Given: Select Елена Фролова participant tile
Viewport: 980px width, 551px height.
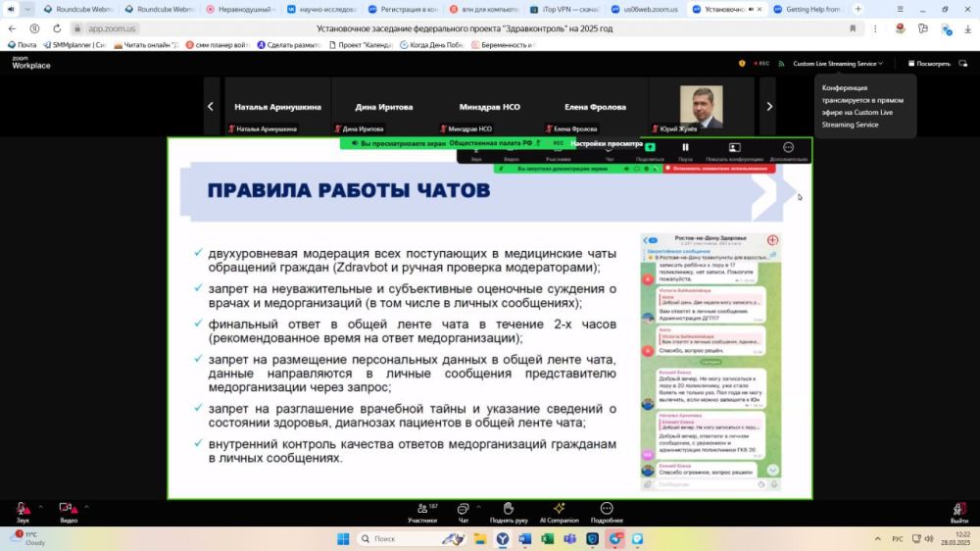Looking at the screenshot, I should point(595,106).
